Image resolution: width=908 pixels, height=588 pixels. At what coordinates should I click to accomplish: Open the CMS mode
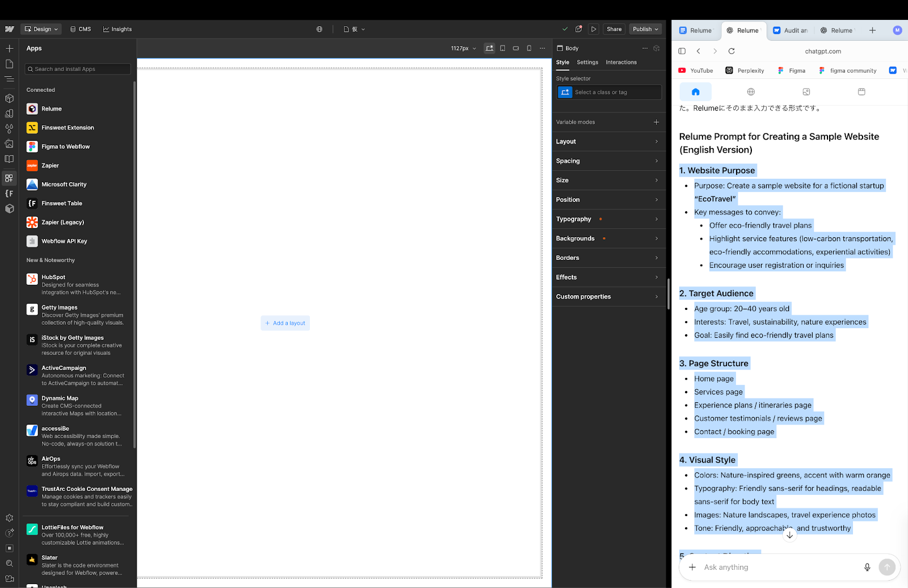[81, 29]
